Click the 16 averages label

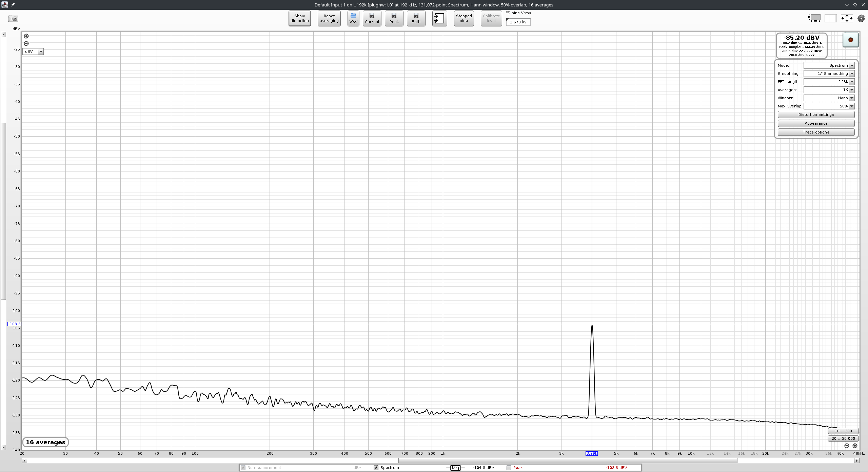[x=45, y=442]
